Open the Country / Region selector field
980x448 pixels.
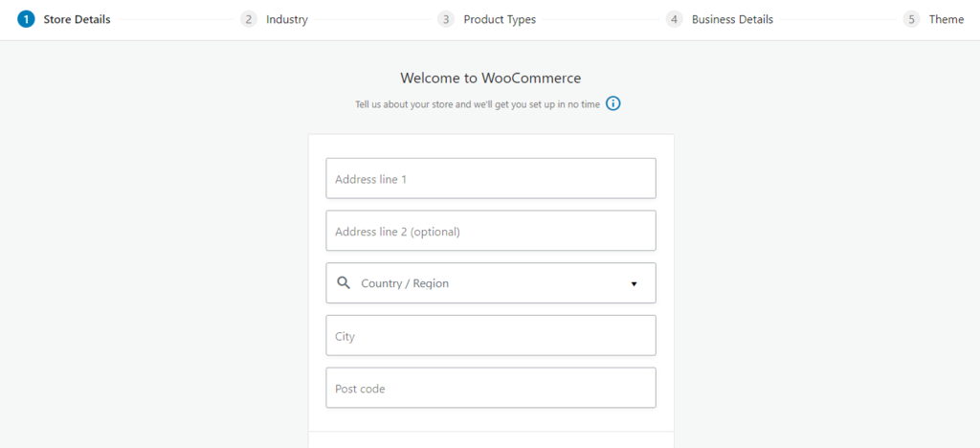point(490,283)
